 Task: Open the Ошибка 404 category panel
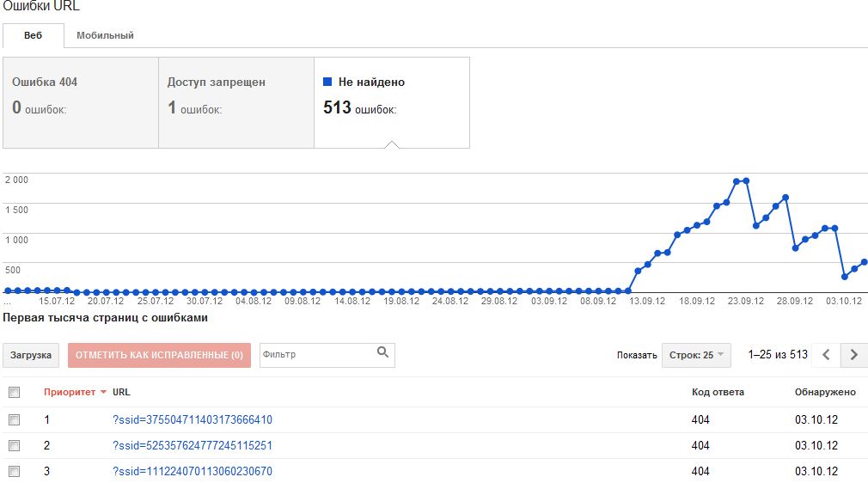(x=81, y=102)
